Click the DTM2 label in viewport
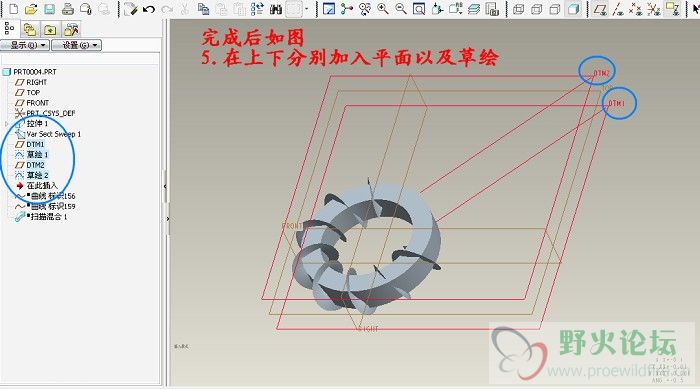Viewport: 700px width, 389px height. [x=601, y=72]
